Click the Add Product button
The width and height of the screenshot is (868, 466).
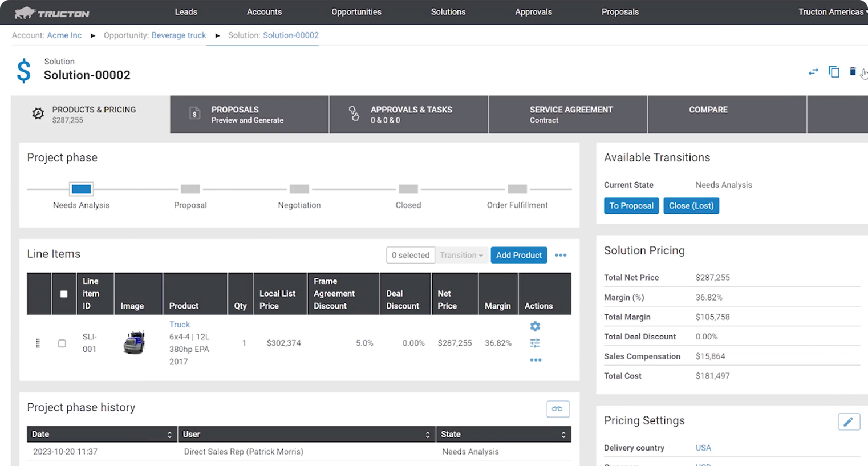click(518, 255)
